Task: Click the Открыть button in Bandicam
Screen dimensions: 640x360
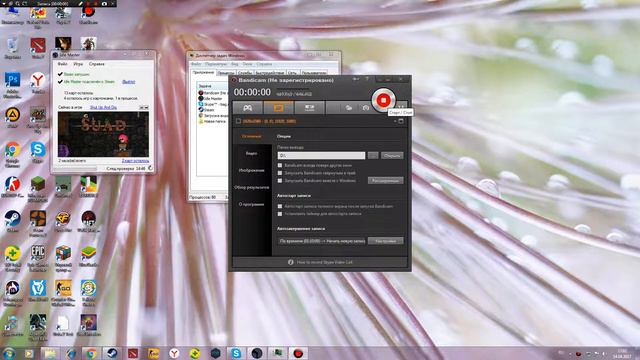Action: [392, 156]
